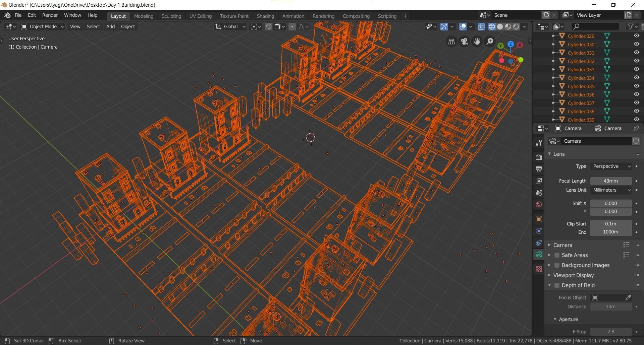The image size is (644, 345).
Task: Switch to solid viewport shading
Action: [x=500, y=26]
